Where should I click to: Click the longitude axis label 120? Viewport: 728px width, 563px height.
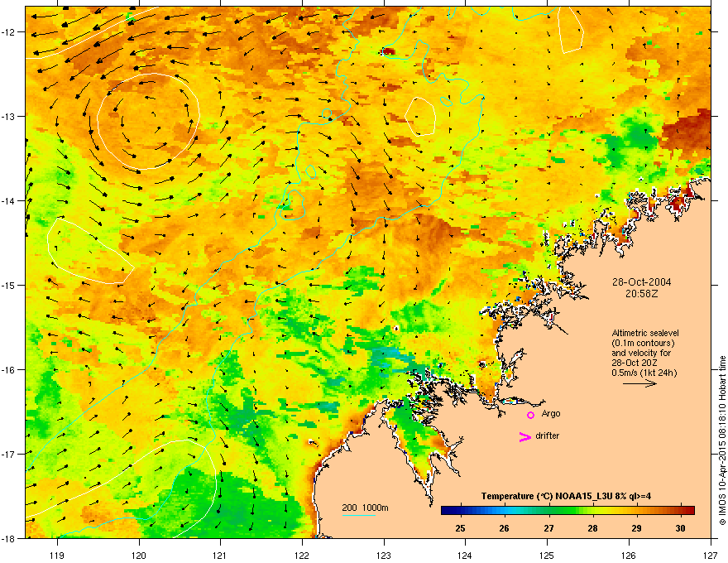pos(139,555)
